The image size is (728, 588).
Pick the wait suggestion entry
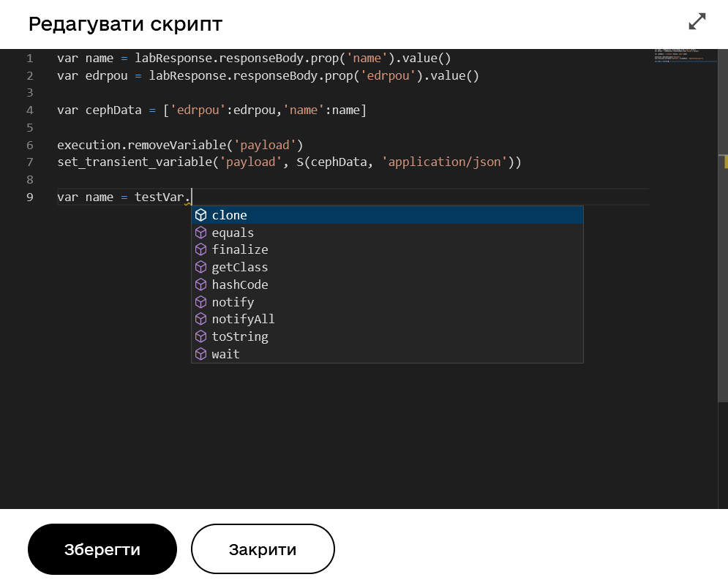coord(225,354)
